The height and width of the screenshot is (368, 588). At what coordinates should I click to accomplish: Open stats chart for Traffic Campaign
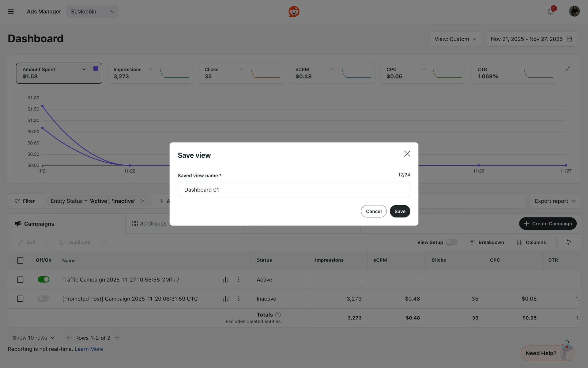tap(226, 280)
